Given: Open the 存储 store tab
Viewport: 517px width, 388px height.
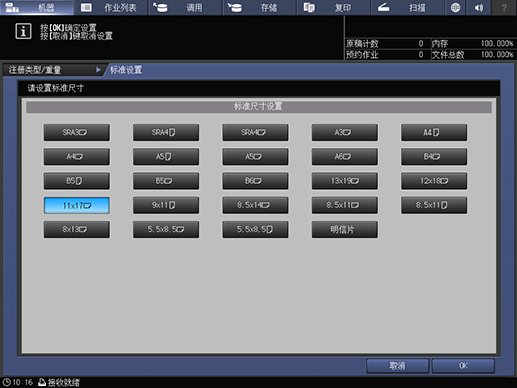Looking at the screenshot, I should (x=259, y=7).
